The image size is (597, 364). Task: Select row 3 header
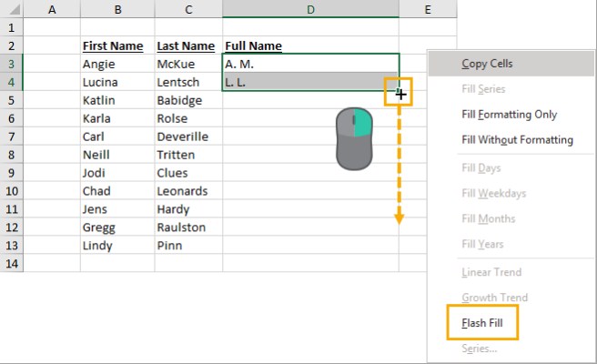(x=12, y=64)
